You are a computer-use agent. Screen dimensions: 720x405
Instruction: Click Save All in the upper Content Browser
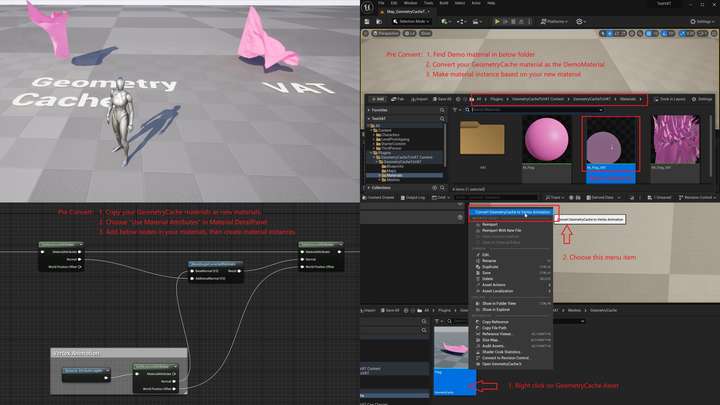(x=442, y=99)
